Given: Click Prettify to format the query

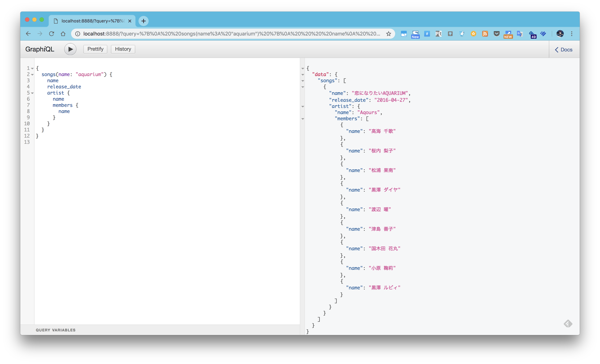Looking at the screenshot, I should point(95,49).
